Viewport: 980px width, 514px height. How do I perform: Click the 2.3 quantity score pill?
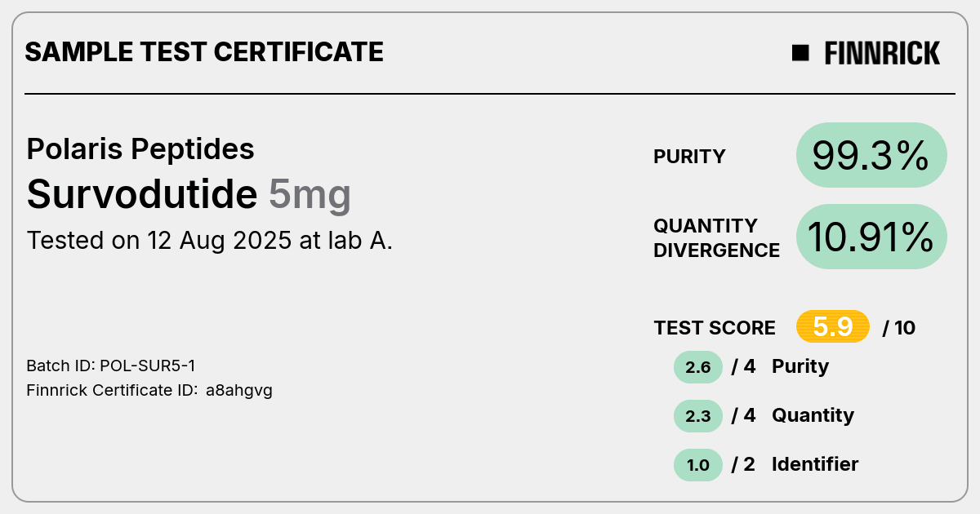tap(698, 416)
